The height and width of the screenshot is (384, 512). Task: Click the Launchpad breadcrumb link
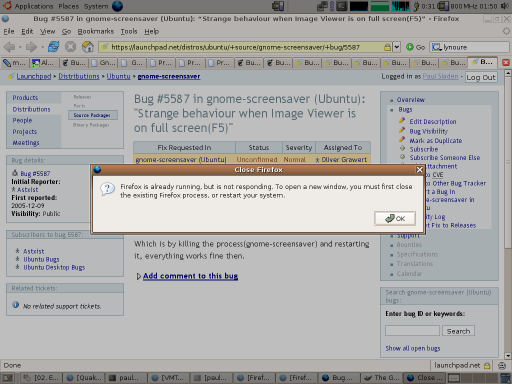[x=34, y=76]
